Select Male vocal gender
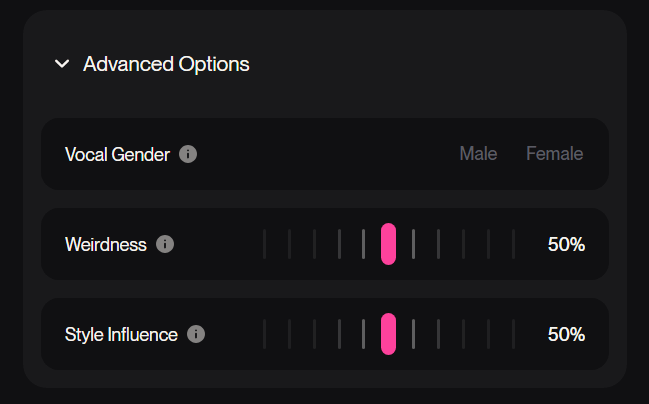Image resolution: width=649 pixels, height=404 pixels. [478, 154]
